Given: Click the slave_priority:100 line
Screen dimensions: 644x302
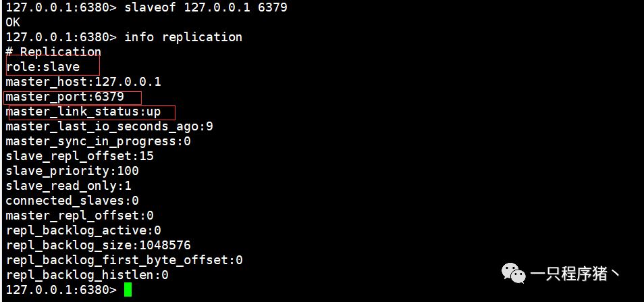Looking at the screenshot, I should tap(72, 171).
